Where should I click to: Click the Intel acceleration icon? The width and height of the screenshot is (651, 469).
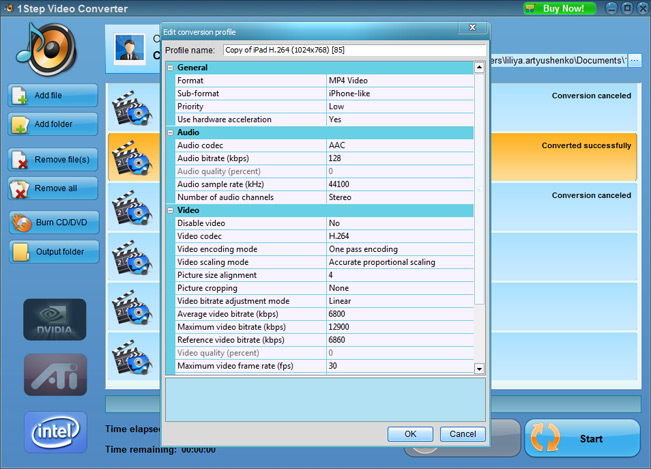[56, 432]
